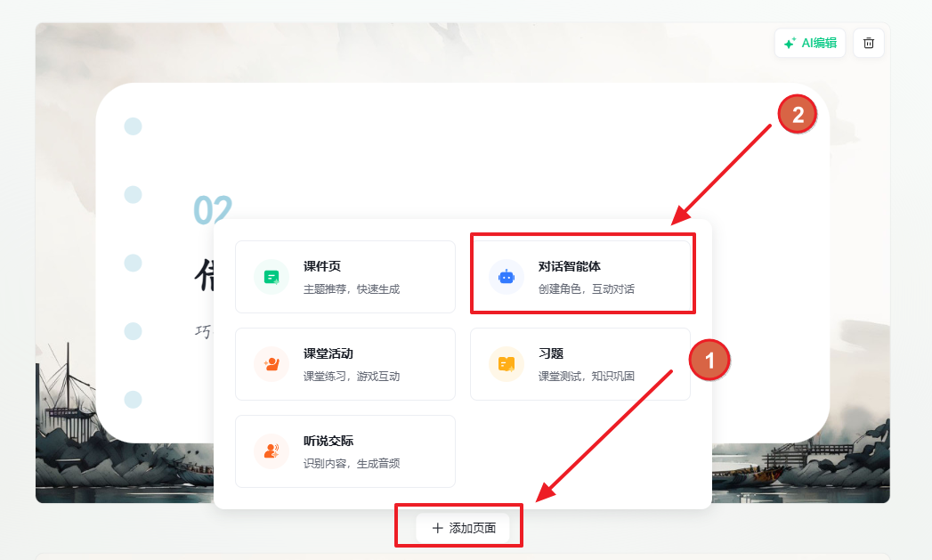Screen dimensions: 932x560
Task: Click the orange 课堂活动 activity icon
Action: click(270, 363)
